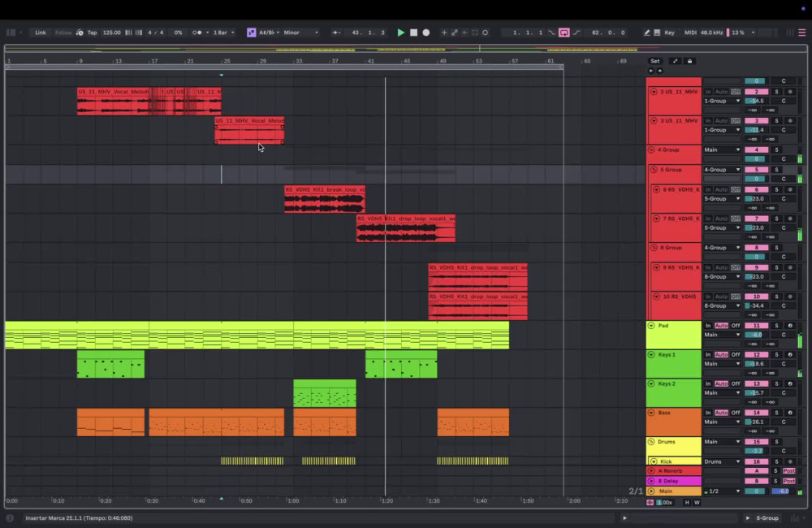Click the Follow playback arrow icon
This screenshot has height=528, width=812.
pos(337,32)
